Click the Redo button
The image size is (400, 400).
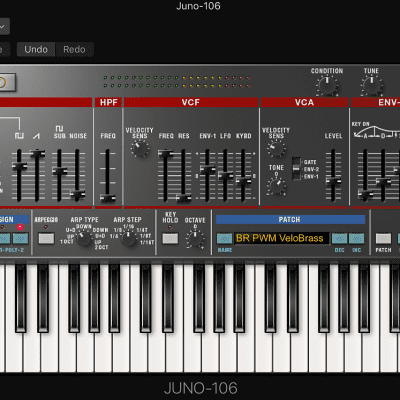pyautogui.click(x=74, y=49)
